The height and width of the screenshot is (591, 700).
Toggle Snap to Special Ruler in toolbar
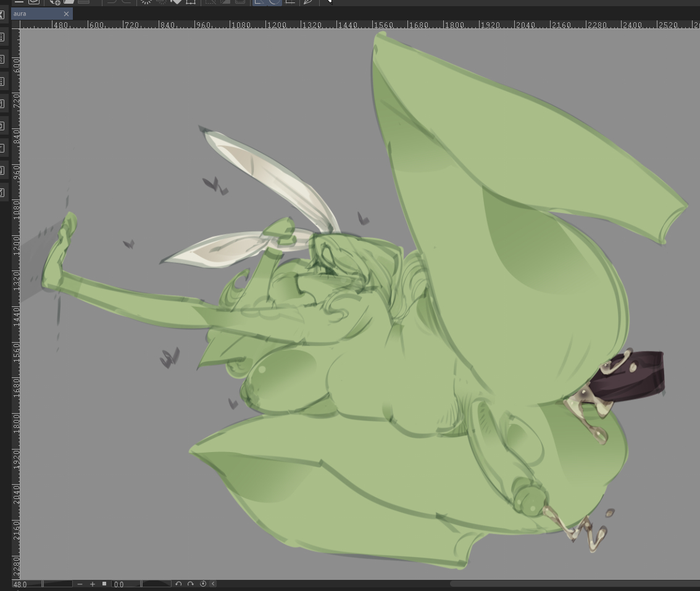(x=275, y=2)
